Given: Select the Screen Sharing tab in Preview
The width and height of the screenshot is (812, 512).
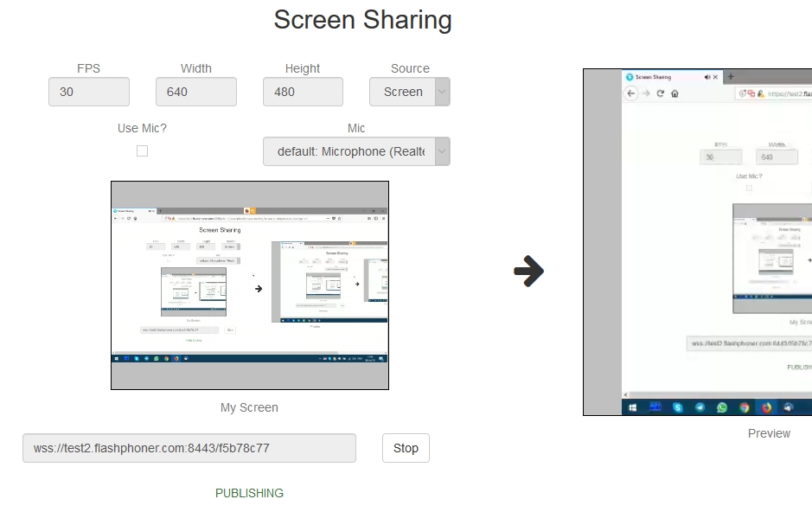Looking at the screenshot, I should (662, 77).
